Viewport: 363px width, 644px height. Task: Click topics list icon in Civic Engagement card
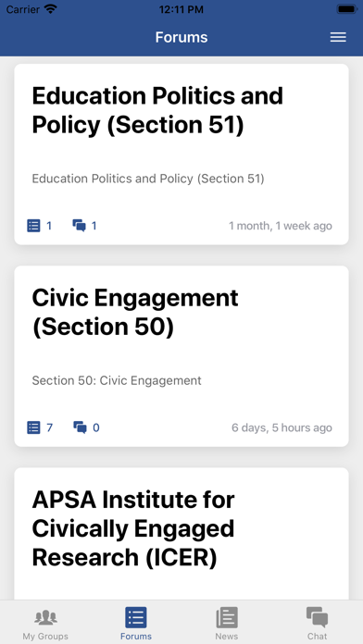click(x=33, y=427)
